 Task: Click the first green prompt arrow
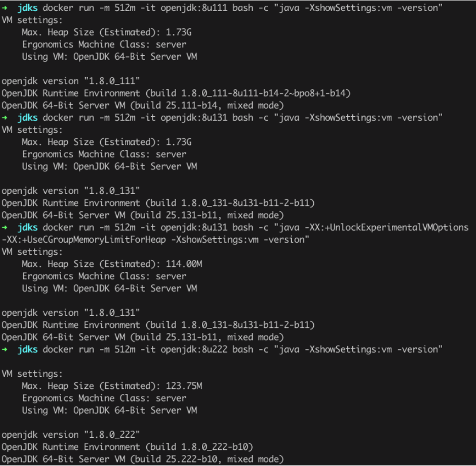tap(5, 8)
